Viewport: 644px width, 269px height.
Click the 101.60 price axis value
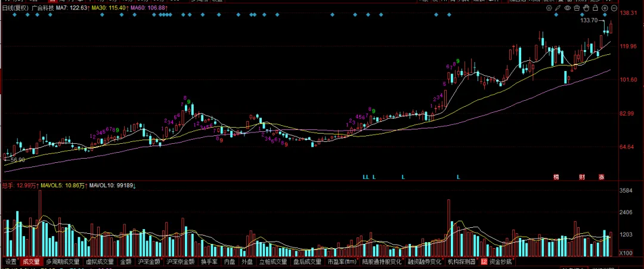[628, 80]
